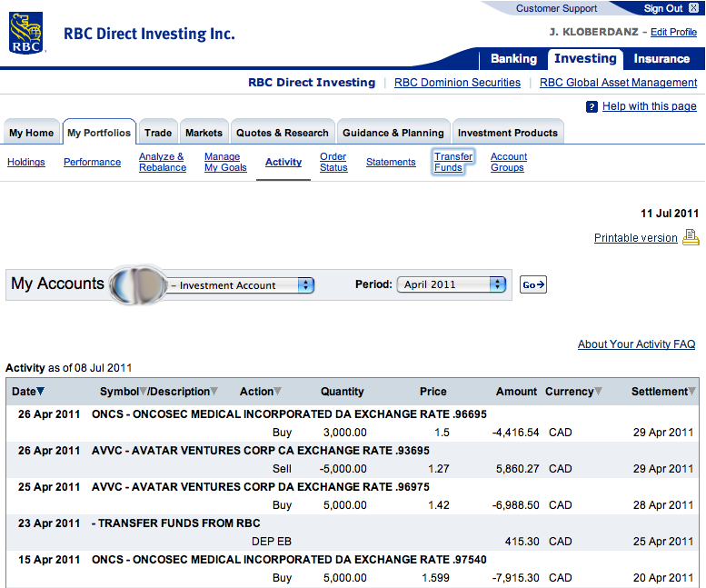This screenshot has width=706, height=588.
Task: Click the Quantity column header
Action: 343,392
